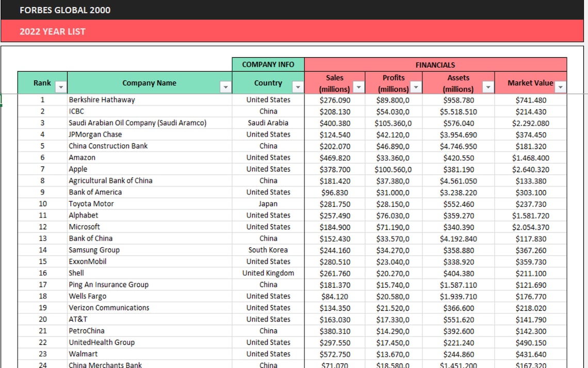Open the Market Value filter dropdown
Image resolution: width=588 pixels, height=368 pixels.
pyautogui.click(x=560, y=87)
